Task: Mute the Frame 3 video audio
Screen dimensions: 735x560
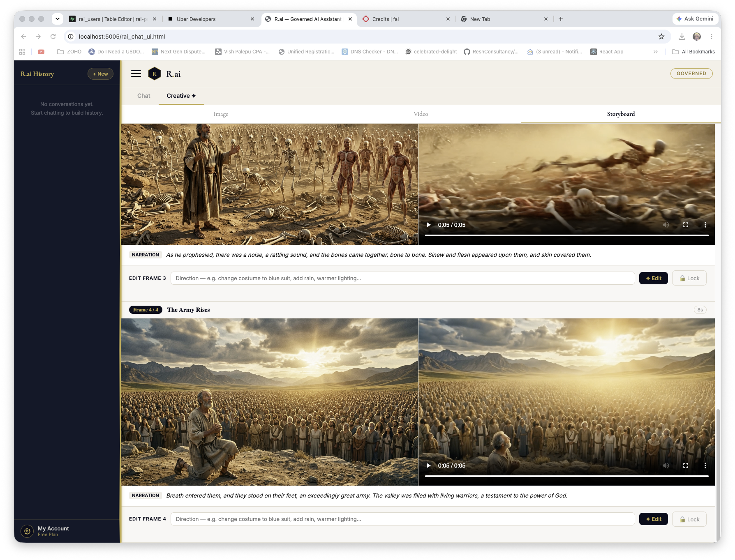Action: point(666,225)
